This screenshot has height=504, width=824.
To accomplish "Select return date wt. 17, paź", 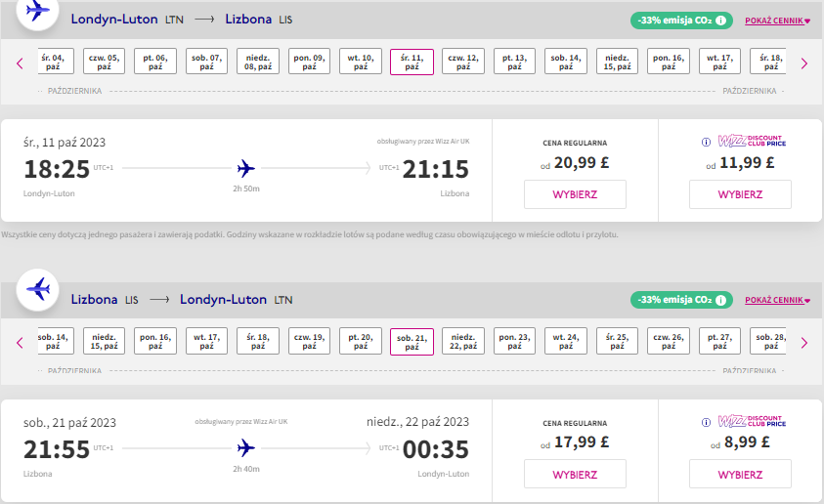I will click(x=206, y=341).
